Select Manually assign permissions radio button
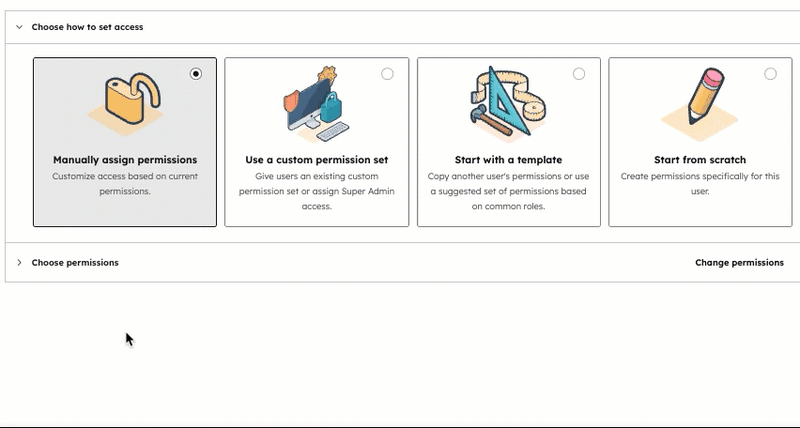Screen dimensions: 800x428 195,74
